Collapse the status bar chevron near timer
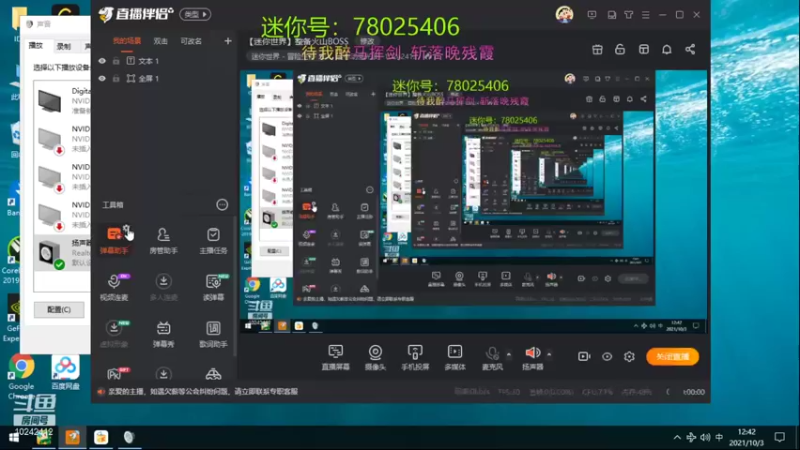Viewport: 800px width, 450px height. point(668,392)
